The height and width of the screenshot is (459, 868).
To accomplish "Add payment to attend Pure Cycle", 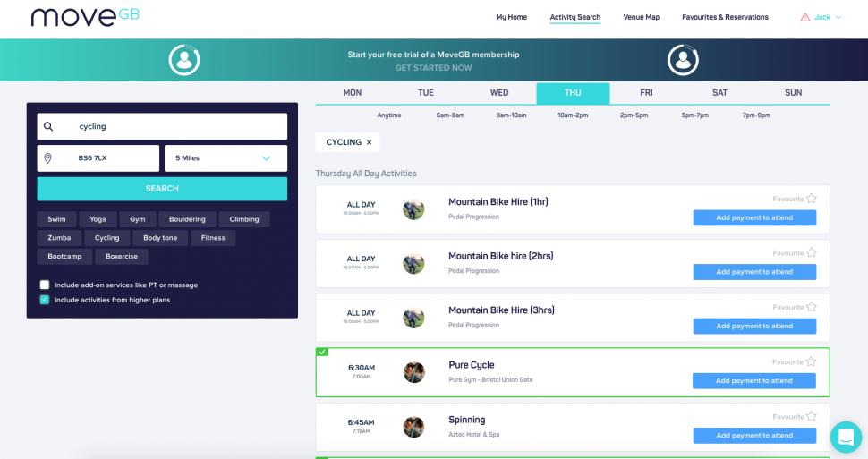I will tap(754, 381).
